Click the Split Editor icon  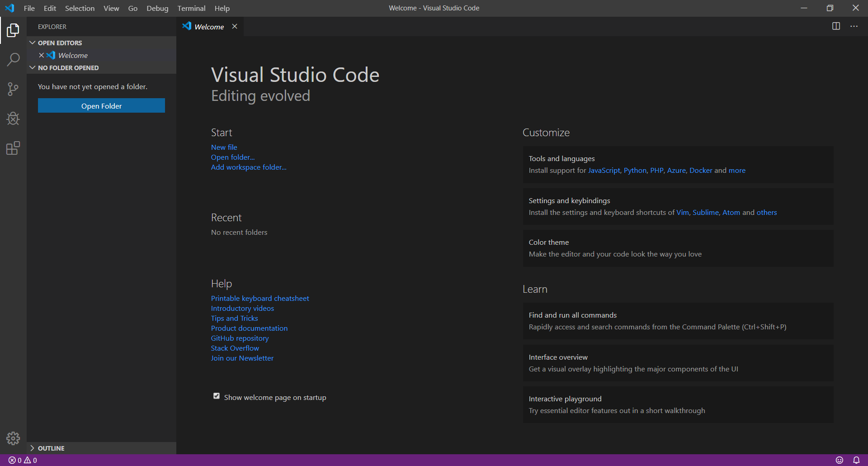tap(836, 26)
